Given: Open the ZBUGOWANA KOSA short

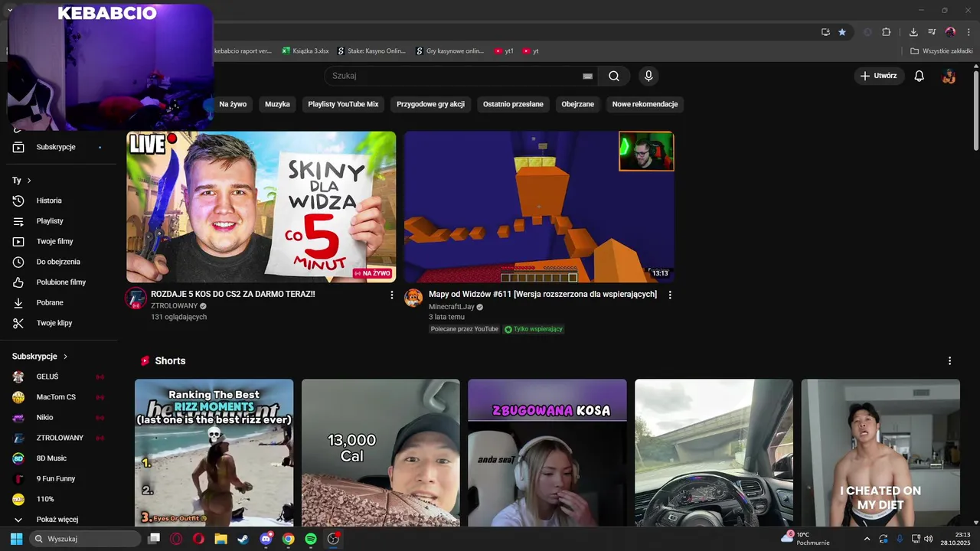Looking at the screenshot, I should point(547,453).
